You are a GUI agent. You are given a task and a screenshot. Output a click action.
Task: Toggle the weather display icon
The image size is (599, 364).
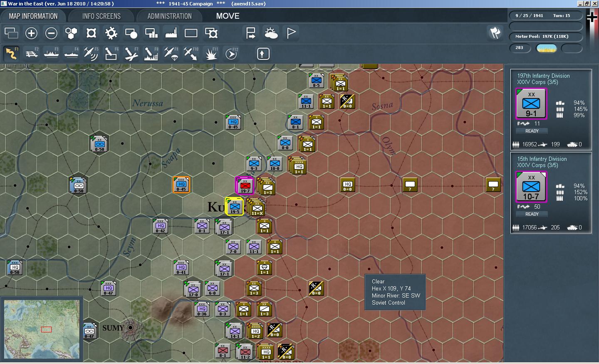click(x=271, y=33)
